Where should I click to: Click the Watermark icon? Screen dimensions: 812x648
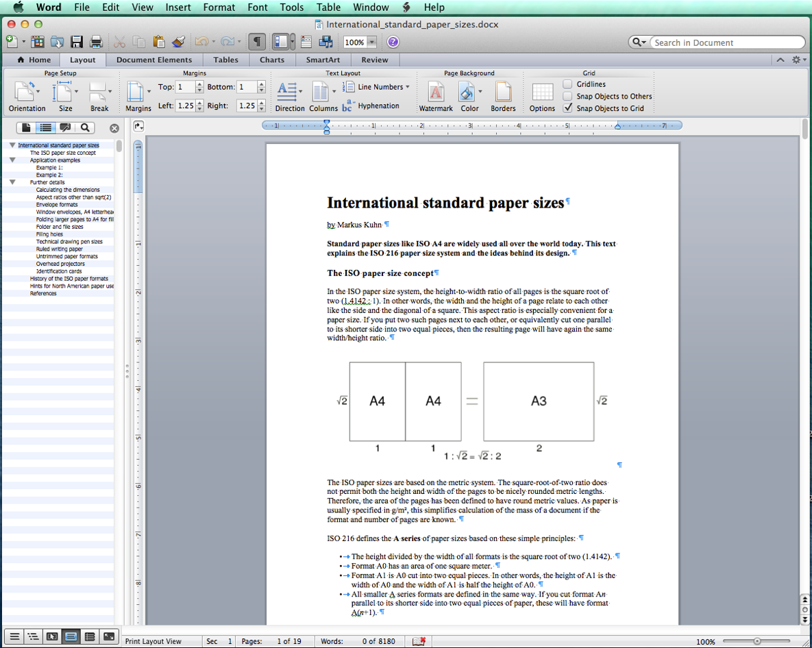(436, 92)
